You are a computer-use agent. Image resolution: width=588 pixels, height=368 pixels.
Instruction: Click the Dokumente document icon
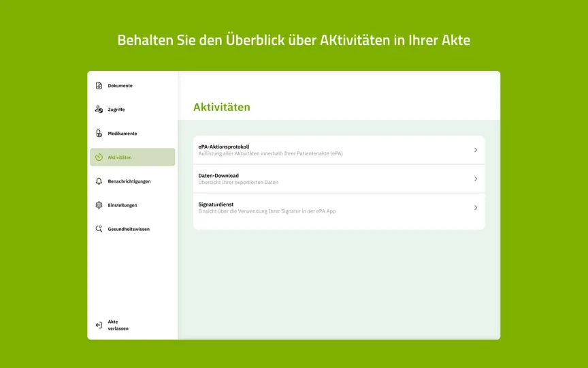click(99, 86)
